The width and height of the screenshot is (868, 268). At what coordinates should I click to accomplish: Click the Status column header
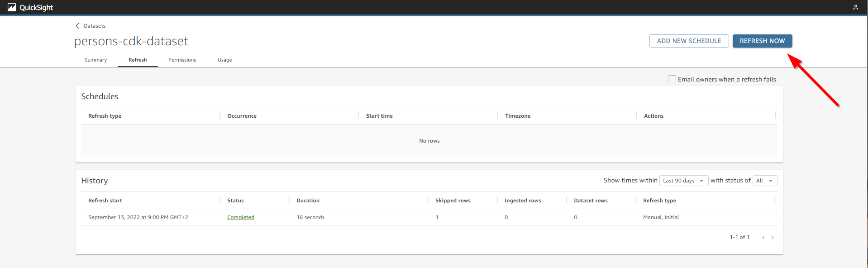(x=235, y=201)
